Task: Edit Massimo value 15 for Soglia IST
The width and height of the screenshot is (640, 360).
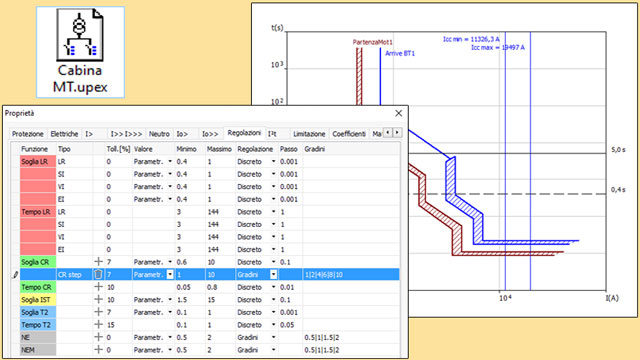Action: click(x=211, y=300)
